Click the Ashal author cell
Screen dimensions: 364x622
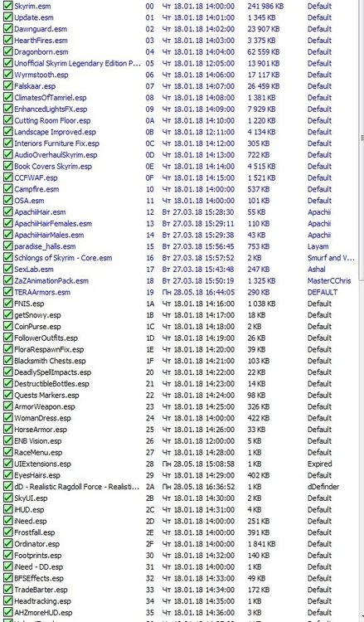[x=317, y=270]
